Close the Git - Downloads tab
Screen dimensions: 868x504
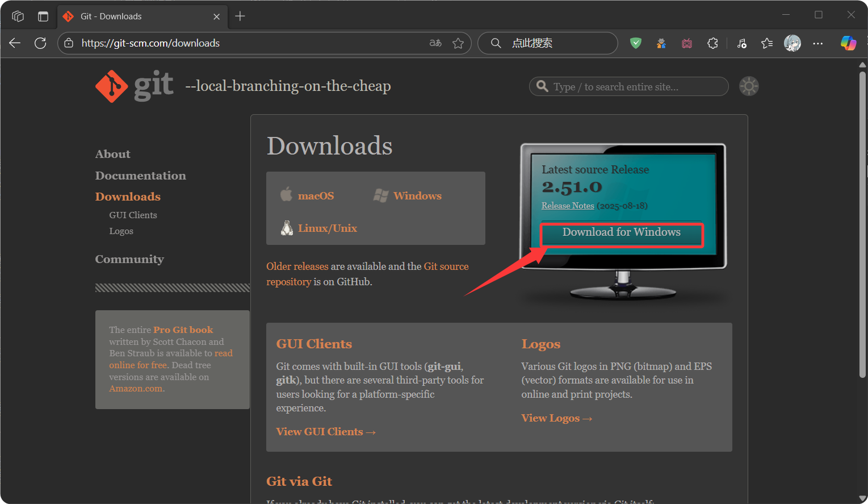pyautogui.click(x=216, y=16)
